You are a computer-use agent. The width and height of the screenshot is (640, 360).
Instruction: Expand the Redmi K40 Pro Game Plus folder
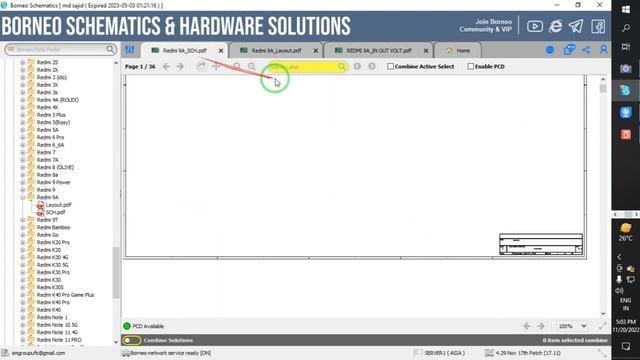(23, 295)
